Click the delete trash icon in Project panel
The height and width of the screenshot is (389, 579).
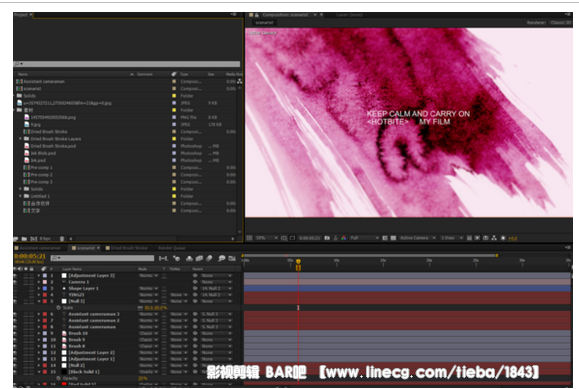(62, 239)
